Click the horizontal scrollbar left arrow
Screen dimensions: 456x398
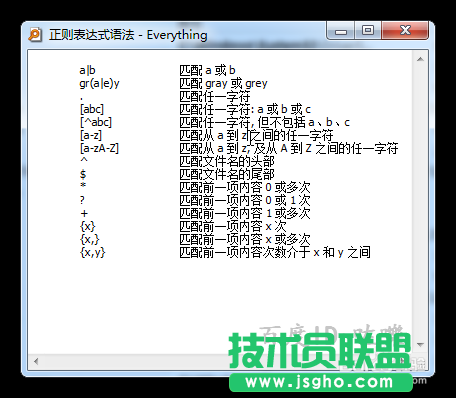pos(36,361)
